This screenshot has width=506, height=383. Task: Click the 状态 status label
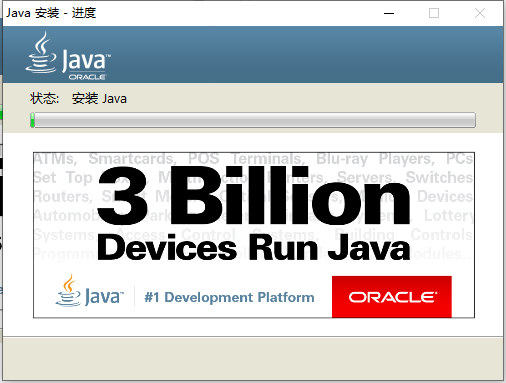44,99
